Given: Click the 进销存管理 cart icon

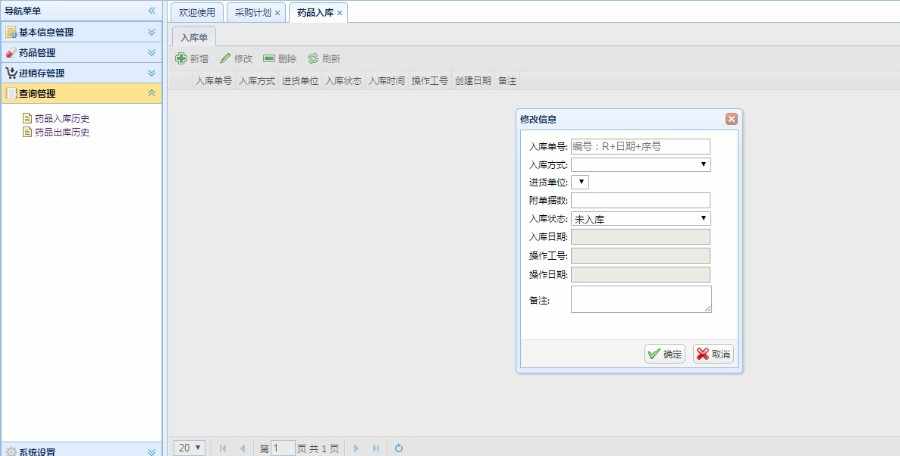Looking at the screenshot, I should (x=11, y=73).
